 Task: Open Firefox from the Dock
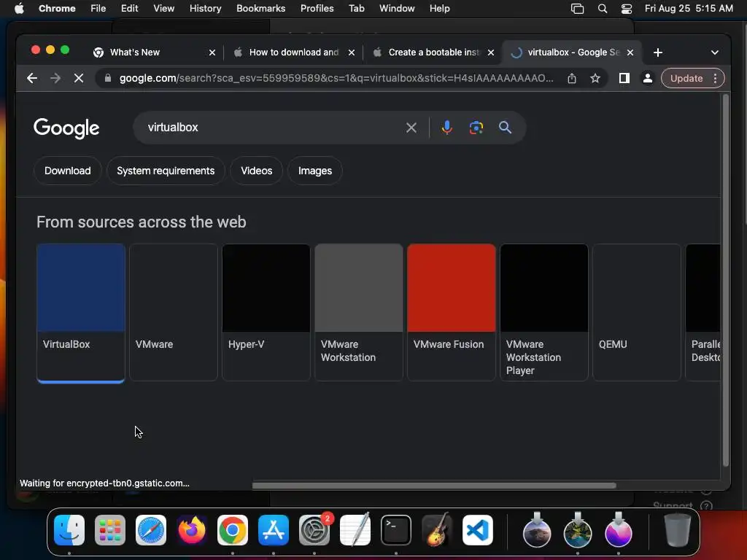pyautogui.click(x=192, y=530)
